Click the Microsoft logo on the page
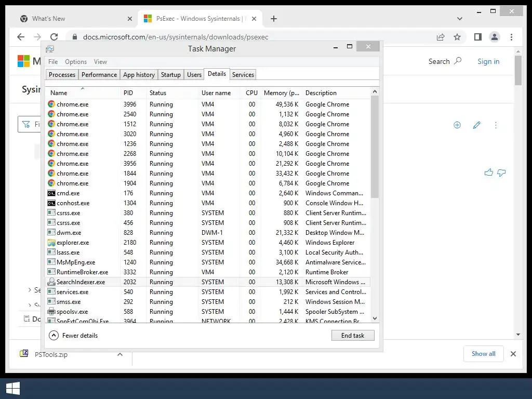Viewport: 532px width, 399px height. click(24, 61)
